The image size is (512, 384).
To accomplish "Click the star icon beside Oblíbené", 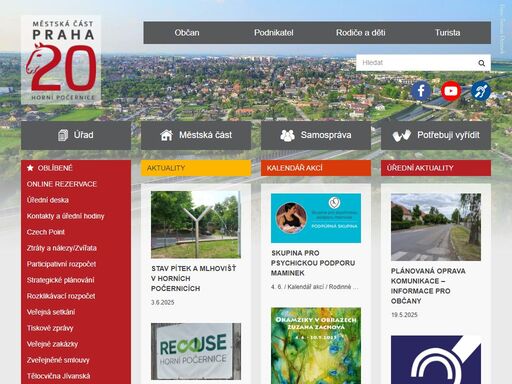I will pyautogui.click(x=30, y=168).
